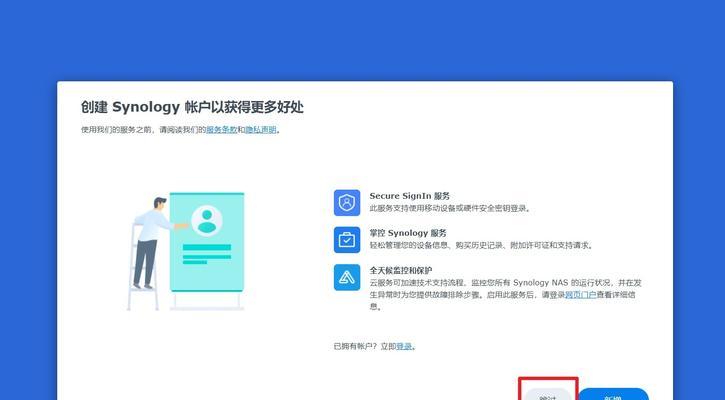Click the account card illustration
Image resolution: width=725 pixels, height=400 pixels.
[207, 242]
